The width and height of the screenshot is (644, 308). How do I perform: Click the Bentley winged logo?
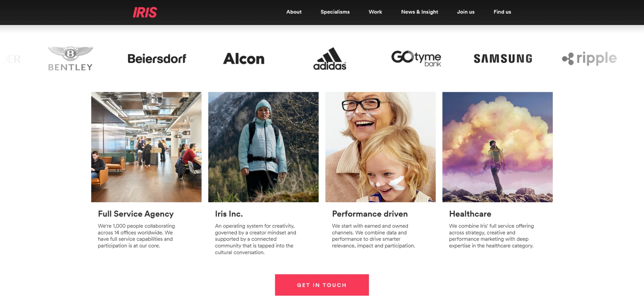click(70, 59)
